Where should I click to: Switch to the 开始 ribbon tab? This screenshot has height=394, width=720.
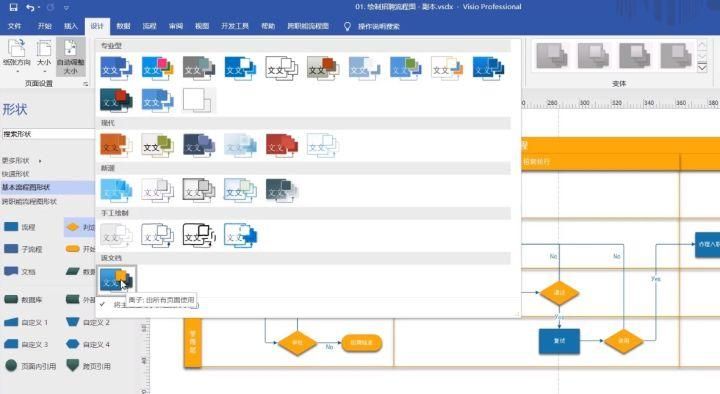[x=45, y=26]
